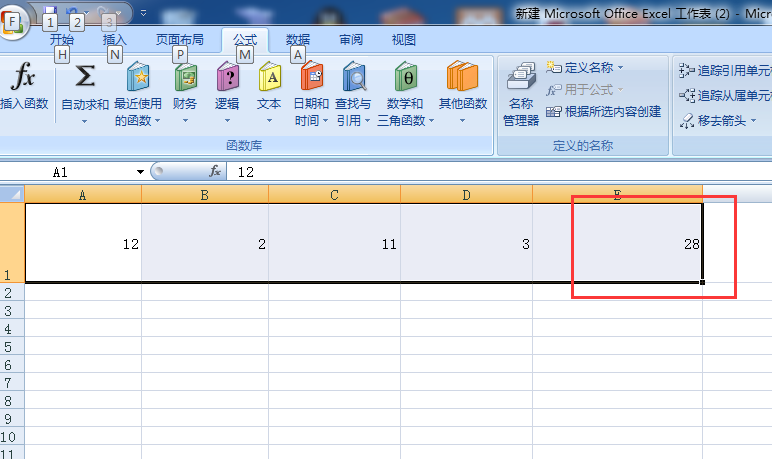772x459 pixels.
Task: Expand the 其他函数 dropdown arrow
Action: tap(462, 121)
